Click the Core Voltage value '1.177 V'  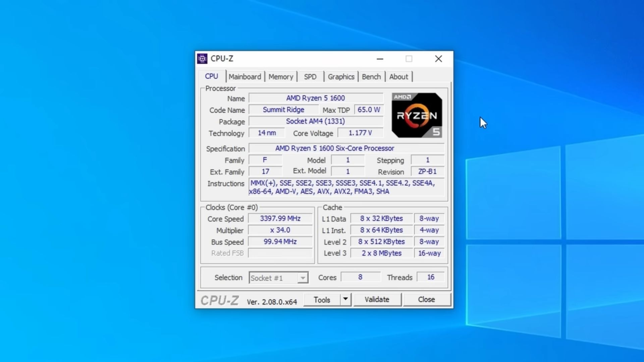click(360, 133)
